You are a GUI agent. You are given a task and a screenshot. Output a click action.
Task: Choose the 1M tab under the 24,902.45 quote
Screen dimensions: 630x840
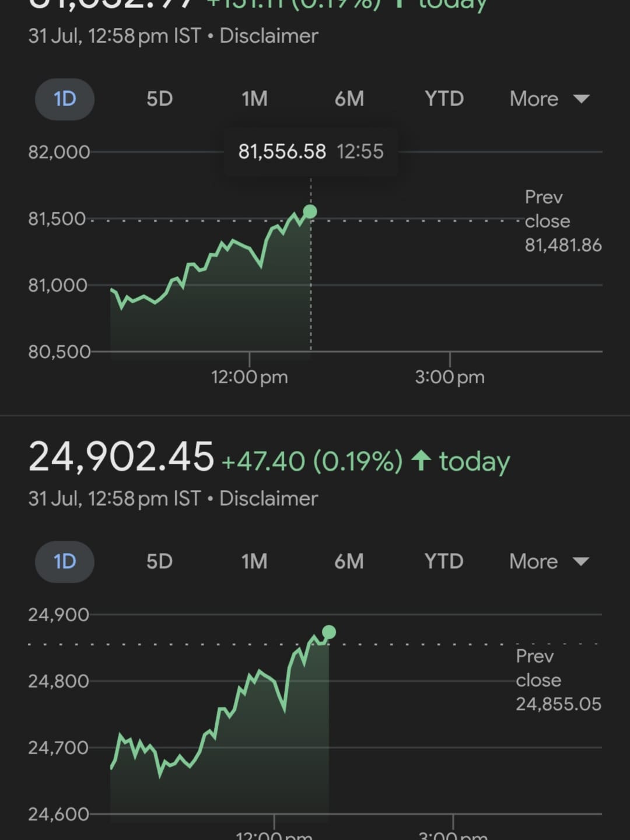tap(254, 561)
